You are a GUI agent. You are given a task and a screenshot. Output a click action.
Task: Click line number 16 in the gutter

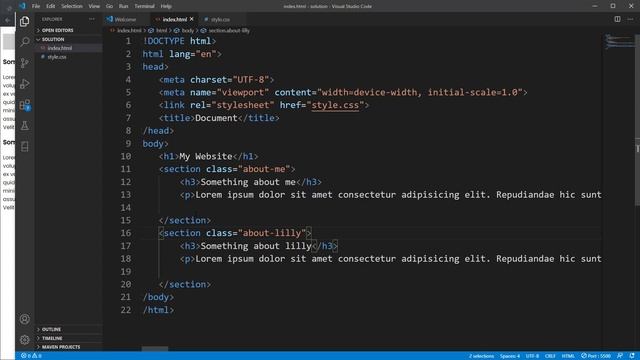point(126,233)
